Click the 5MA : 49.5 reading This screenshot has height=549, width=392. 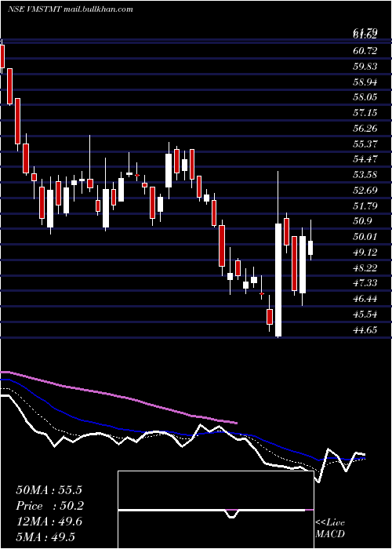pyautogui.click(x=45, y=537)
